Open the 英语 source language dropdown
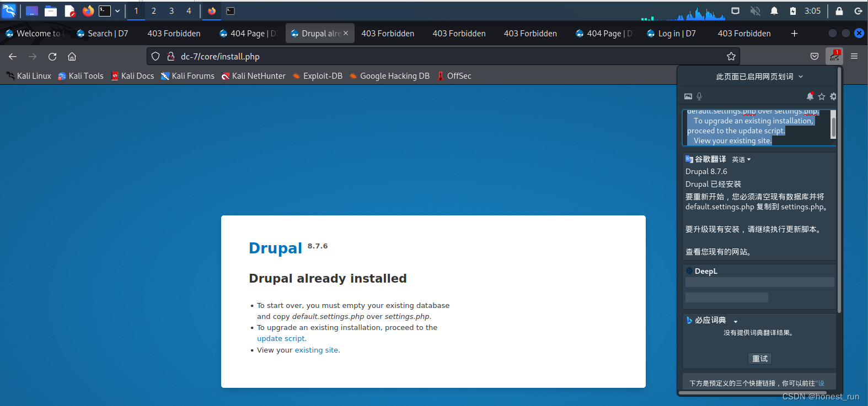This screenshot has height=406, width=868. tap(741, 160)
